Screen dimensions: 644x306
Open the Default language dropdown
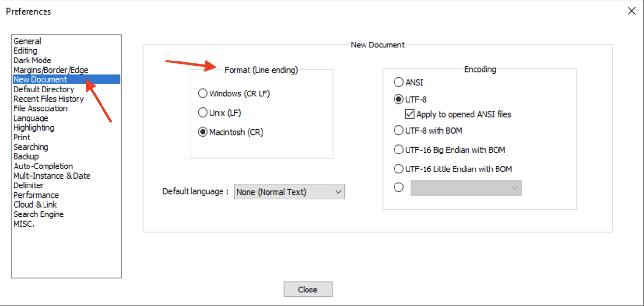tap(337, 192)
